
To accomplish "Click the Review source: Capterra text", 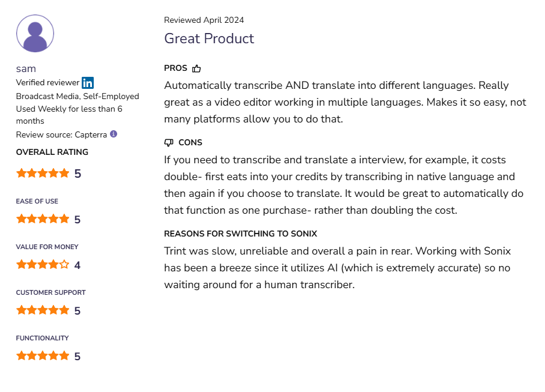I will coord(61,134).
